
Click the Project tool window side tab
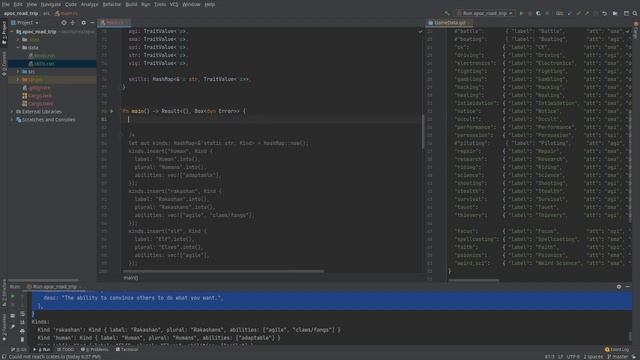pyautogui.click(x=4, y=33)
